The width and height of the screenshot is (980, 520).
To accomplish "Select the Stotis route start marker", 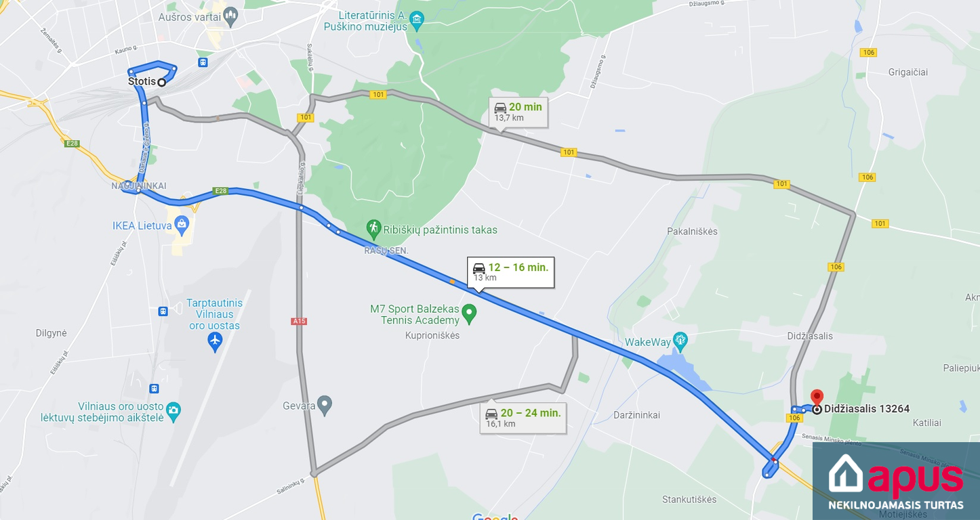I will pyautogui.click(x=162, y=83).
